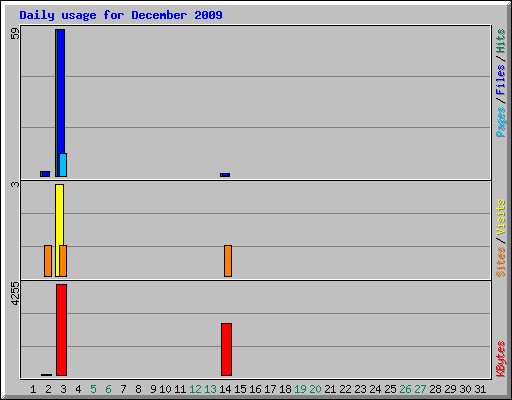This screenshot has height=400, width=512.
Task: Click day label '18' on the axis
Action: 285,389
